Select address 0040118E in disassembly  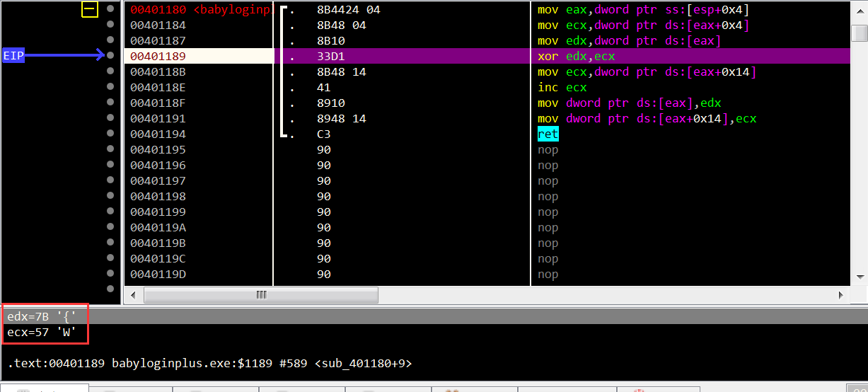point(158,87)
